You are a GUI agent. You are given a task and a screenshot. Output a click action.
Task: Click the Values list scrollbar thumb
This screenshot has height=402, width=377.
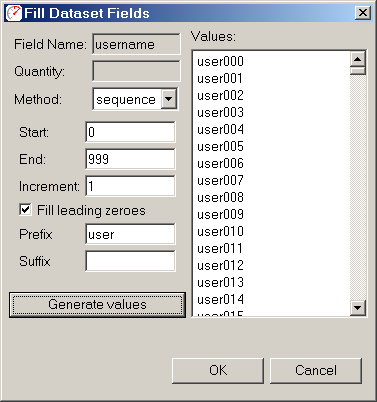click(x=358, y=71)
